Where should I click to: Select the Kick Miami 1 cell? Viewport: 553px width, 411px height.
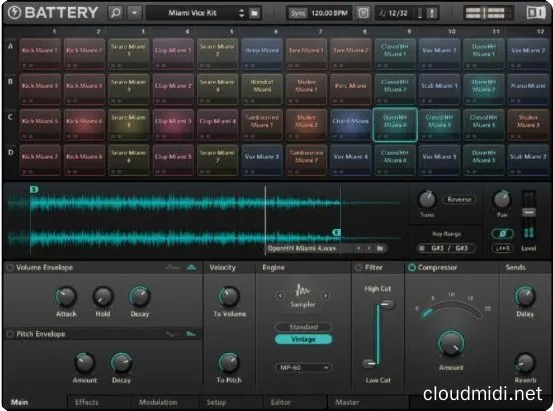click(40, 53)
